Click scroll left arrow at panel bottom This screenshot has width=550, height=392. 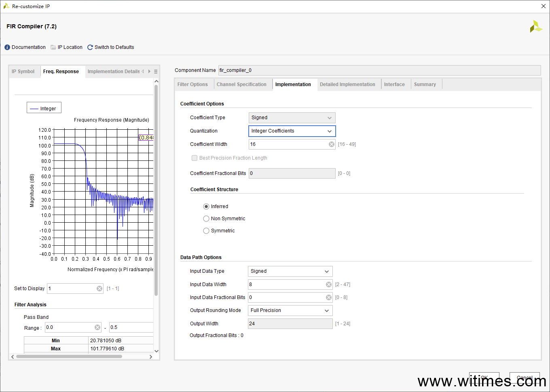13,356
